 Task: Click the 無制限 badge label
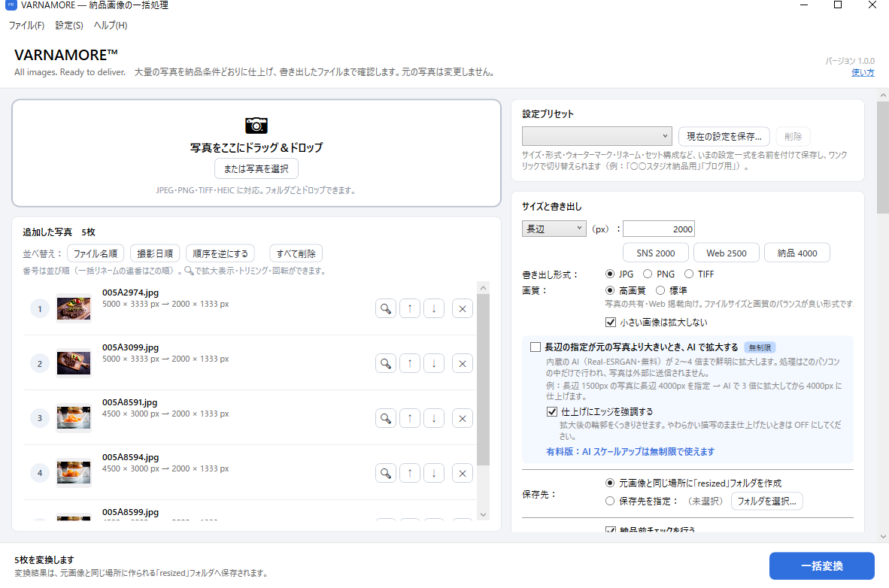[x=760, y=347]
